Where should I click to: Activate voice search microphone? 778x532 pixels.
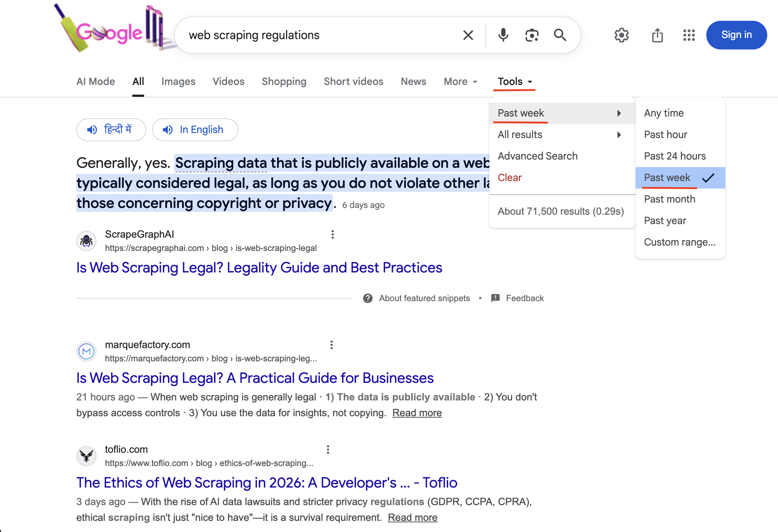(503, 35)
